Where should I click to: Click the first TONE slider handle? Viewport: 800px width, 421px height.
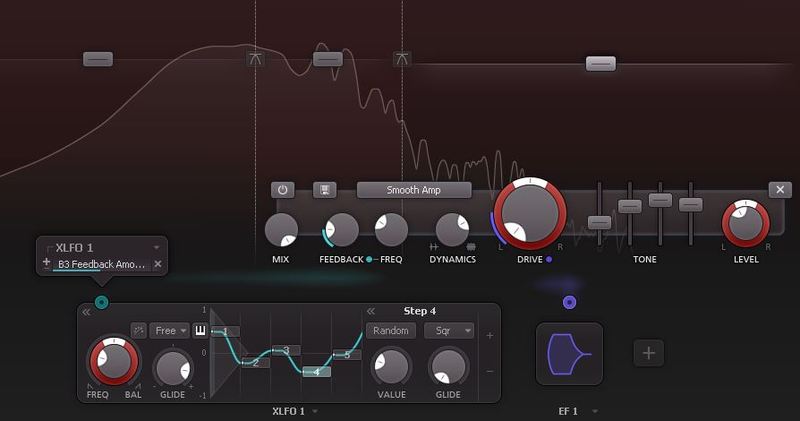pos(599,223)
